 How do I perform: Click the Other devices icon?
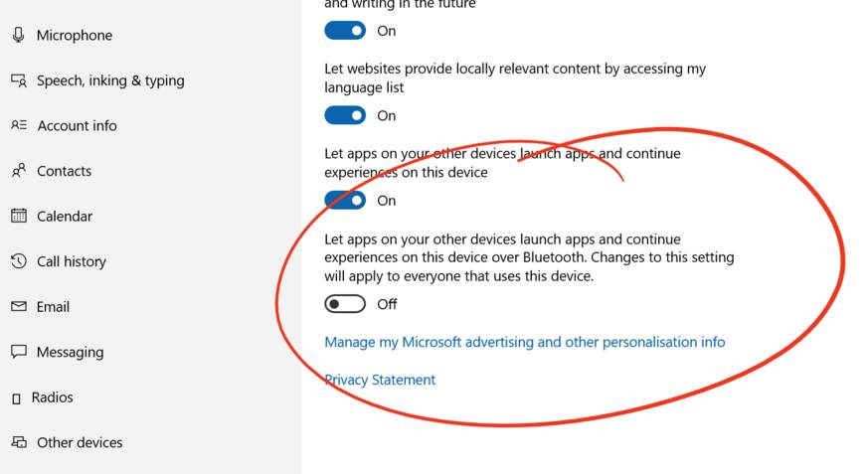[18, 442]
